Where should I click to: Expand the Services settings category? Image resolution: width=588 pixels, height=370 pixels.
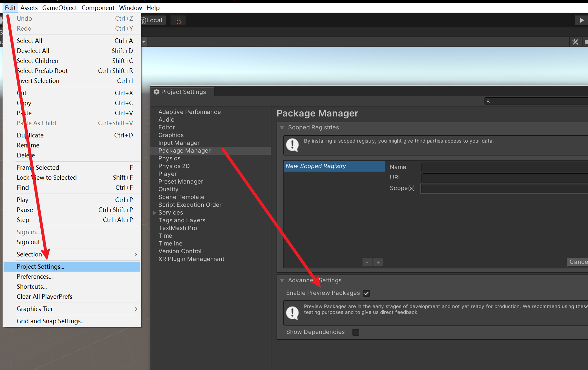click(x=155, y=213)
